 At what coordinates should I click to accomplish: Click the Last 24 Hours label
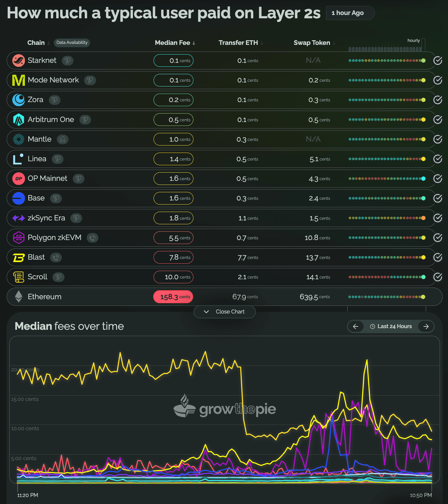tap(391, 326)
